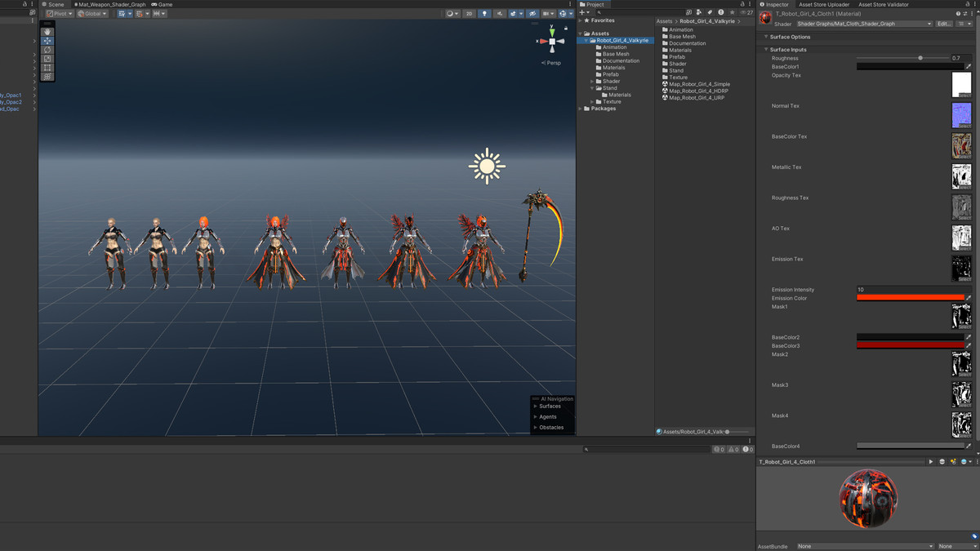Click the Project search by type icon
Image resolution: width=980 pixels, height=551 pixels.
click(x=700, y=13)
